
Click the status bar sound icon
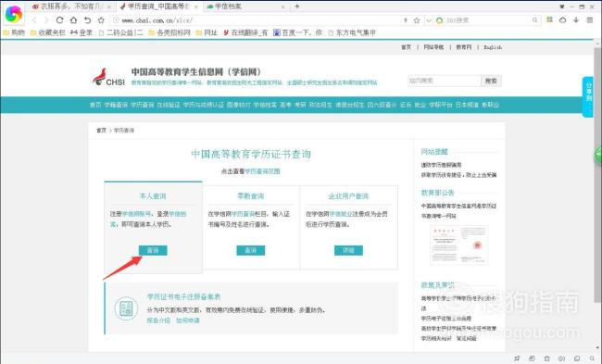(561, 358)
